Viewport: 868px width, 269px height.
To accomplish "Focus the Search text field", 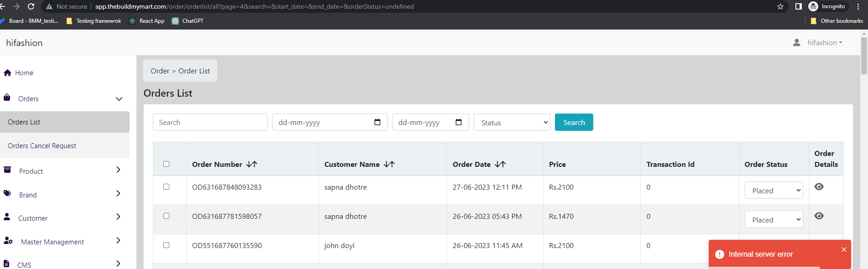I will 210,122.
